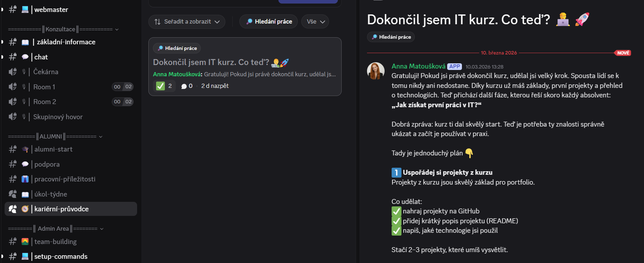Click speaker icon beside Skupinový hovor
Viewport: 644px width, 263px height.
(13, 117)
